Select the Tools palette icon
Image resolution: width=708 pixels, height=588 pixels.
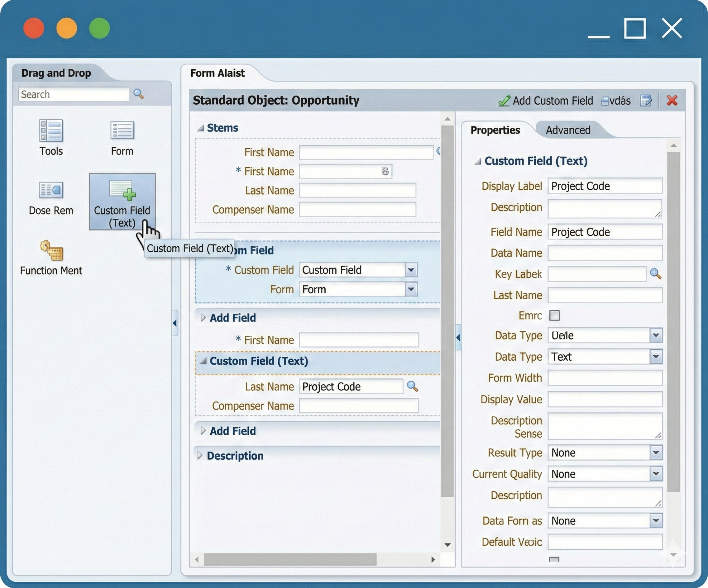pos(51,131)
